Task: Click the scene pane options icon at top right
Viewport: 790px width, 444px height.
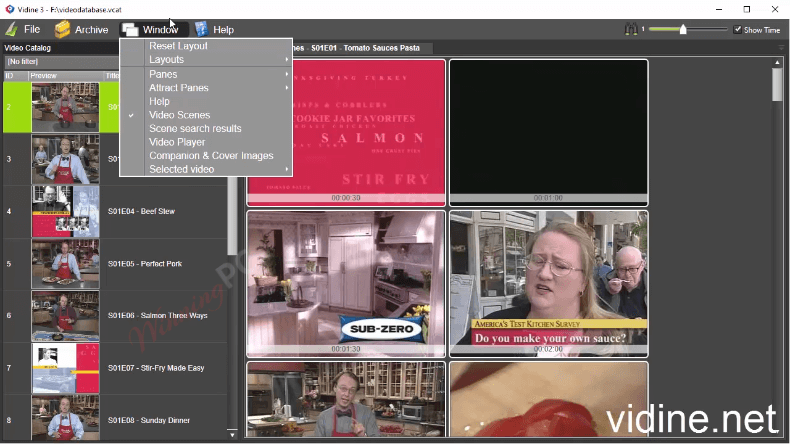Action: 781,48
